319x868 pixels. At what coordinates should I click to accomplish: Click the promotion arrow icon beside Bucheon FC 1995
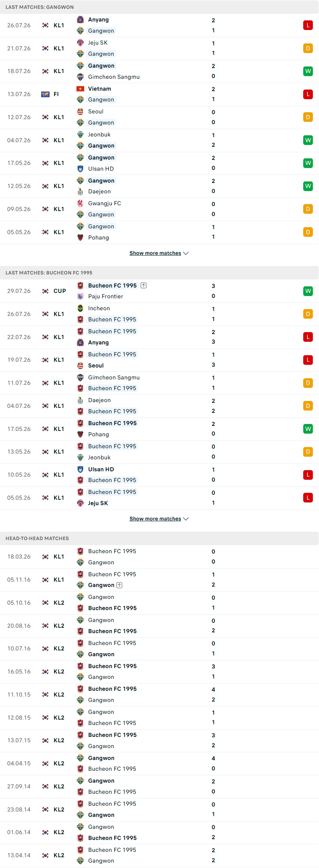143,286
